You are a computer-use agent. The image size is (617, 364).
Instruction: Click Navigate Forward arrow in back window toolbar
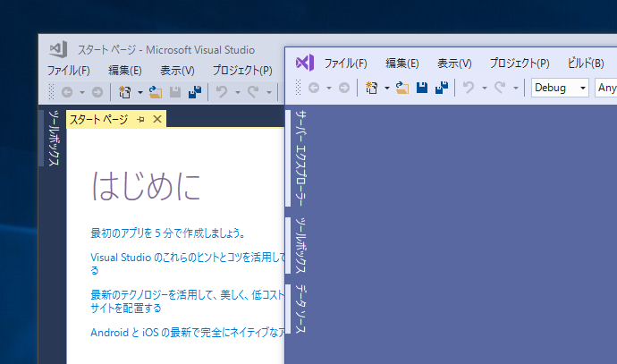[97, 92]
